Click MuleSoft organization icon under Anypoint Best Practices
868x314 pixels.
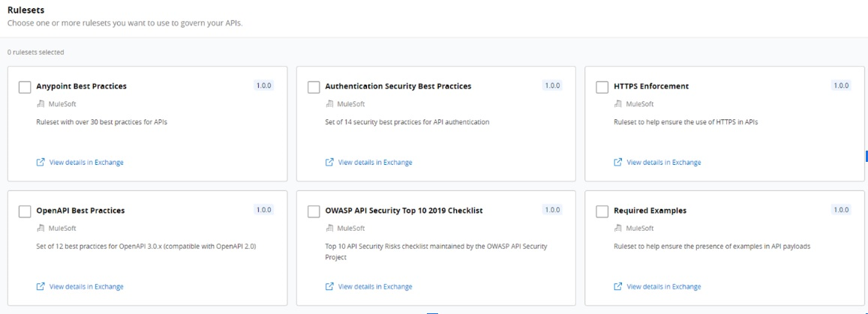41,104
